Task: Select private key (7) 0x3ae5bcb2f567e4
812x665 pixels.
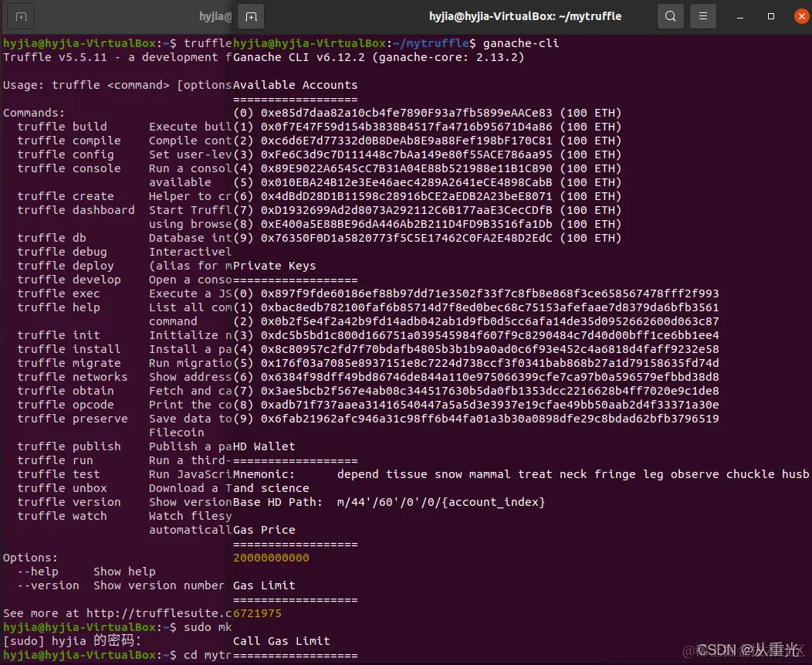Action: 490,391
